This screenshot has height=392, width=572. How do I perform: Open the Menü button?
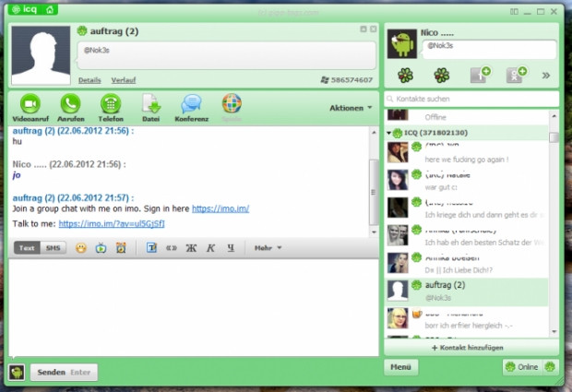point(400,367)
